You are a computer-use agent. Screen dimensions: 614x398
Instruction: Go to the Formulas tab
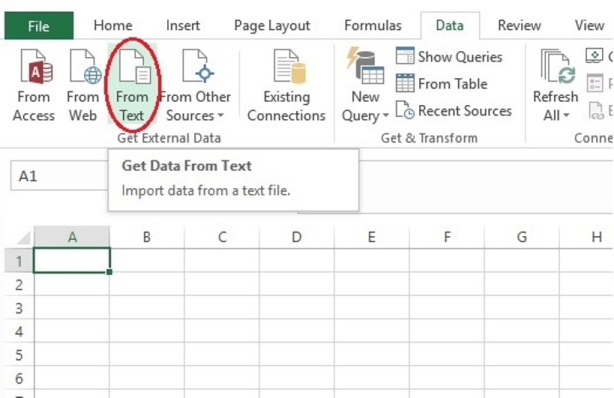[373, 26]
